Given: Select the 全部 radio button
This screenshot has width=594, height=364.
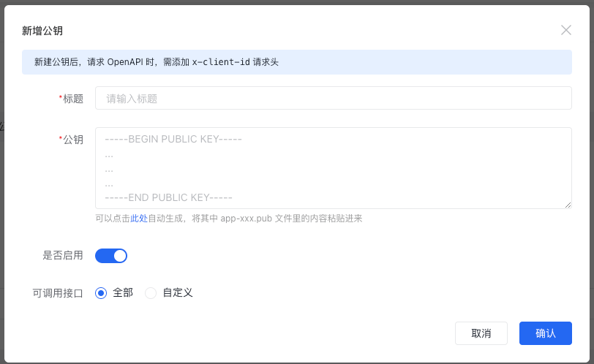Looking at the screenshot, I should 102,293.
